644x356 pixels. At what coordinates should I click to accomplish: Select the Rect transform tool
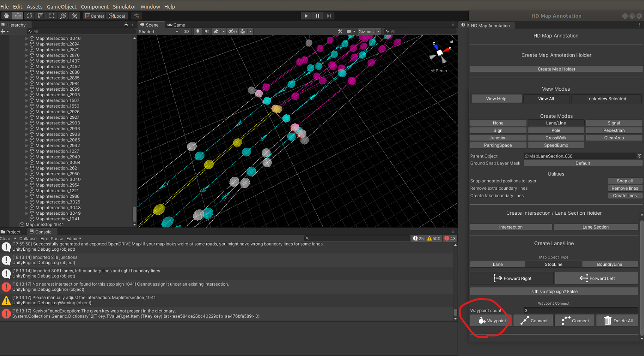[51, 16]
